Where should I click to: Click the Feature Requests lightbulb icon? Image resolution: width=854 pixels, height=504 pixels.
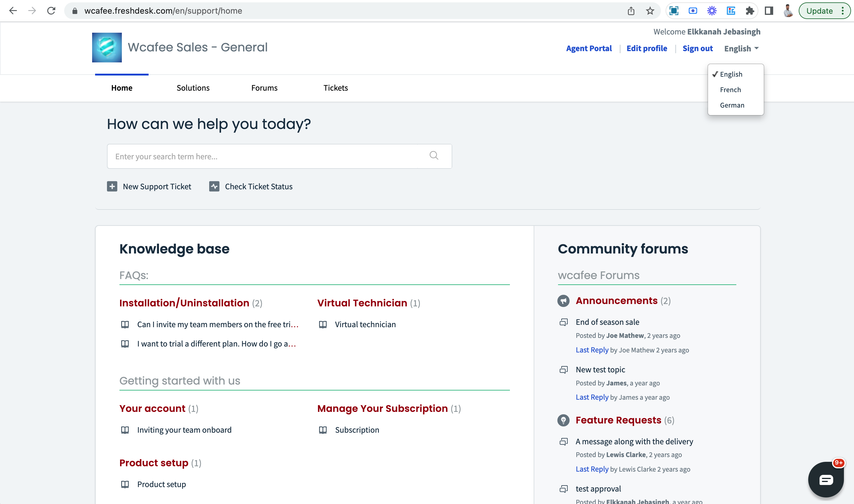pyautogui.click(x=563, y=420)
